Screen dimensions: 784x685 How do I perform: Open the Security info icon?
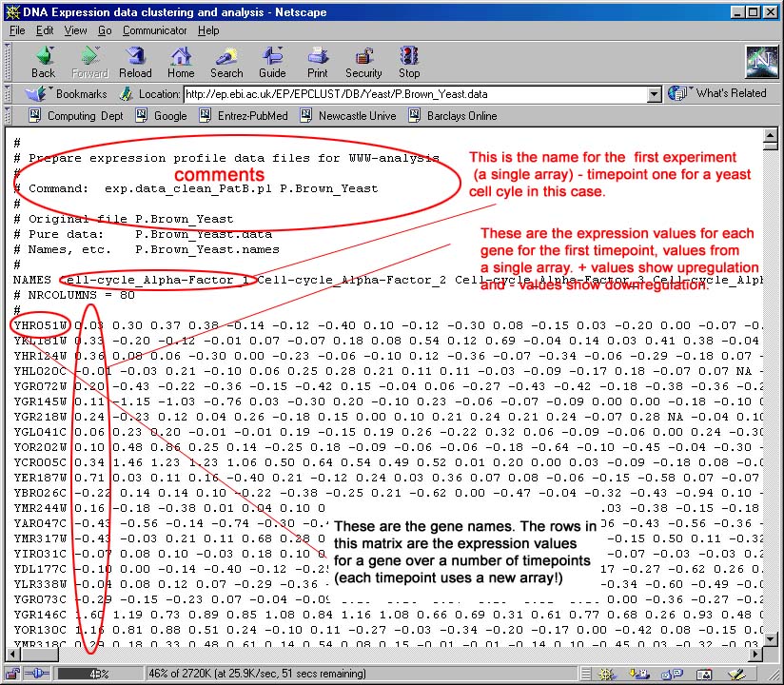click(x=363, y=60)
